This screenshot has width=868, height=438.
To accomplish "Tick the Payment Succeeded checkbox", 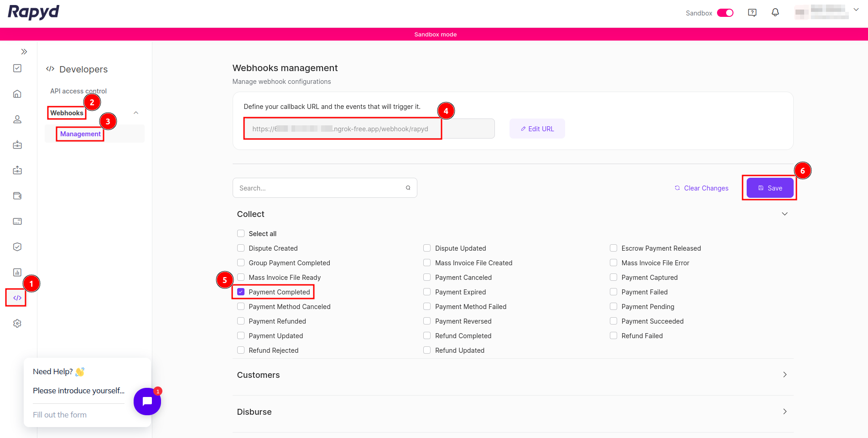I will pyautogui.click(x=613, y=321).
